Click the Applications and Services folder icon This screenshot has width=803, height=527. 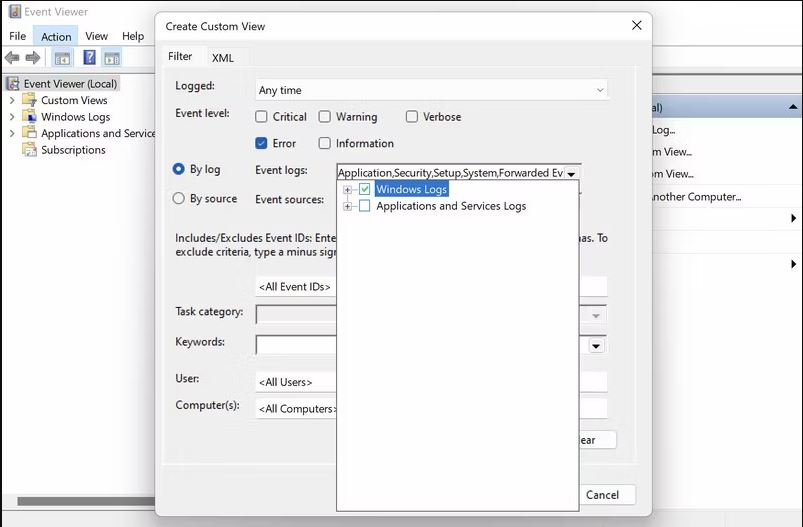[x=30, y=133]
